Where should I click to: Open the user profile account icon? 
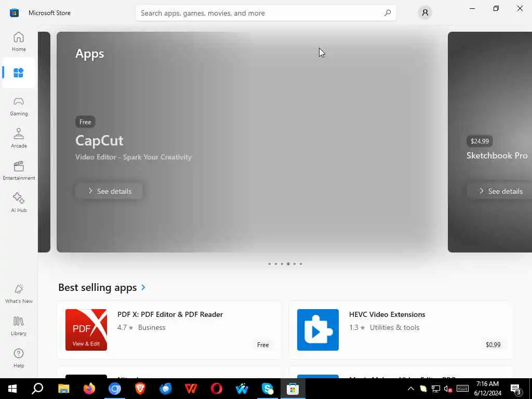(425, 13)
